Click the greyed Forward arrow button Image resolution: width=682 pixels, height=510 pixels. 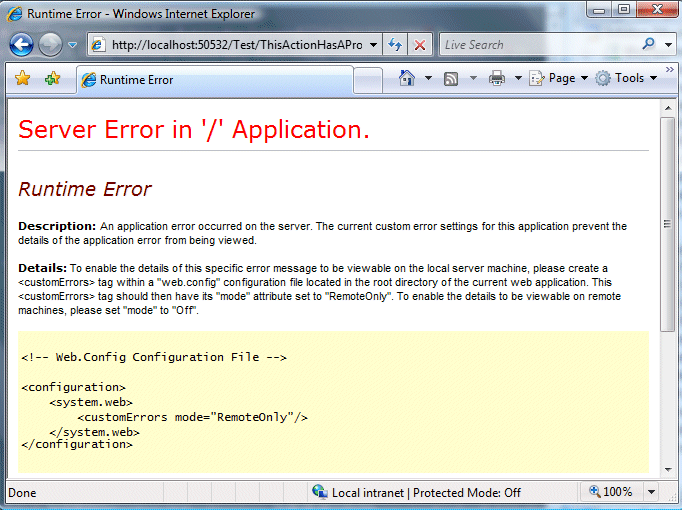point(50,44)
